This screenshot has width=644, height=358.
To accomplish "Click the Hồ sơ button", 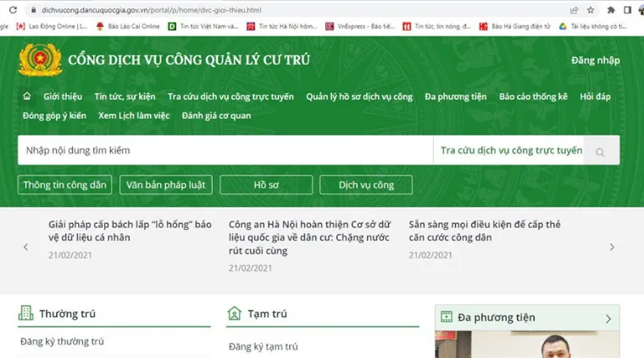I will pyautogui.click(x=266, y=185).
